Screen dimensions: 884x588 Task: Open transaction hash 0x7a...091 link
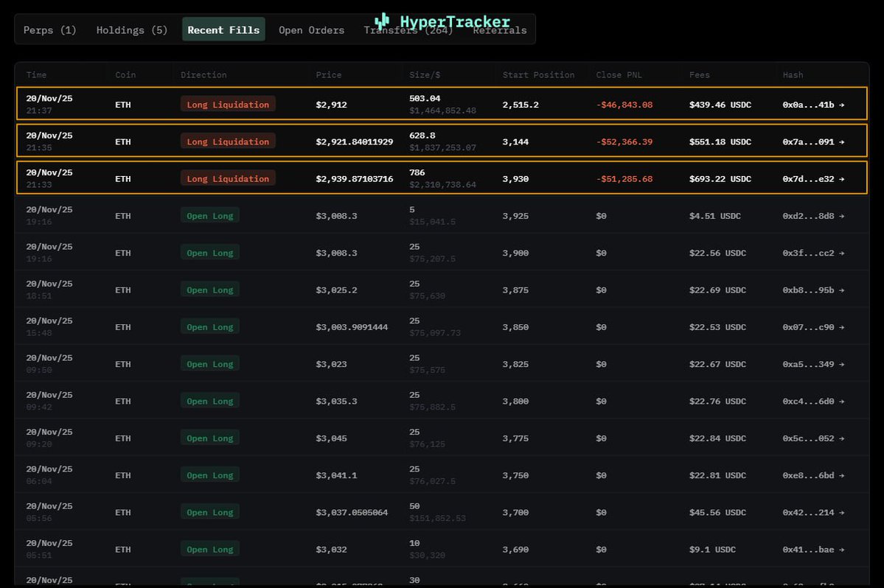813,141
